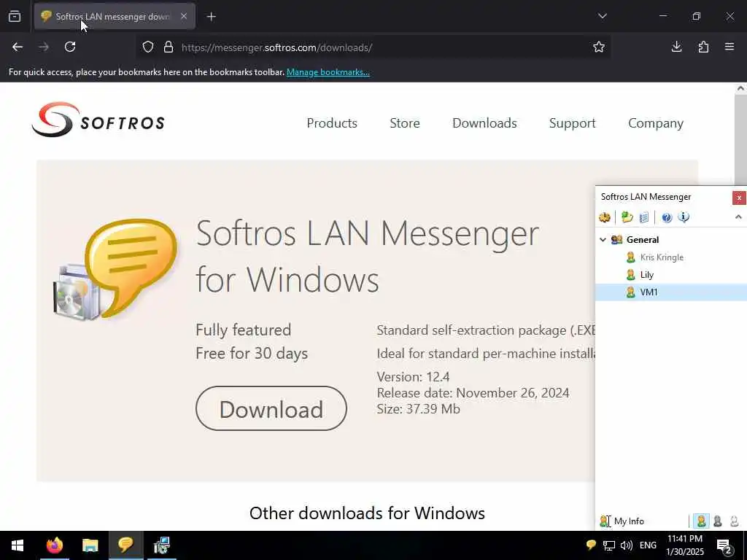
Task: Open the browser downloads arrow icon
Action: point(676,47)
